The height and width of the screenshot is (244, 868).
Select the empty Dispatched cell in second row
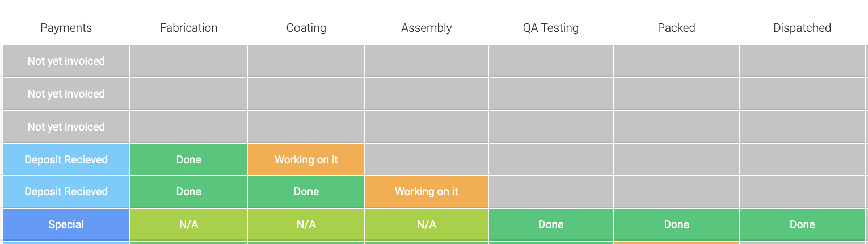coord(802,94)
